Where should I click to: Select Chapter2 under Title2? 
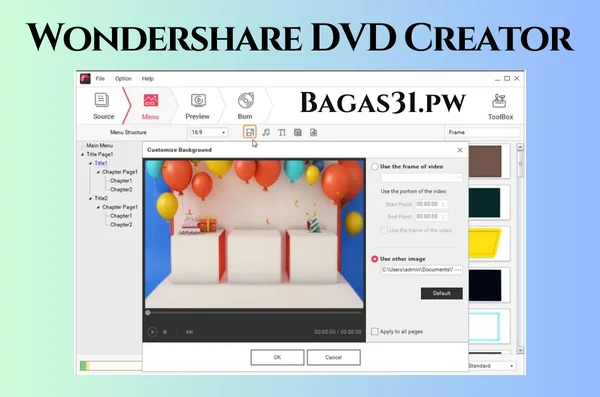[121, 225]
